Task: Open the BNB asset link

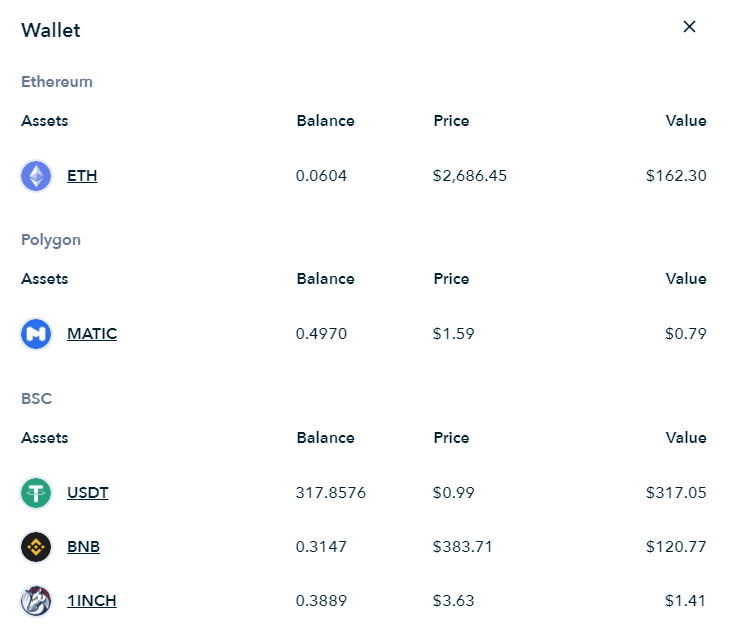Action: point(83,546)
